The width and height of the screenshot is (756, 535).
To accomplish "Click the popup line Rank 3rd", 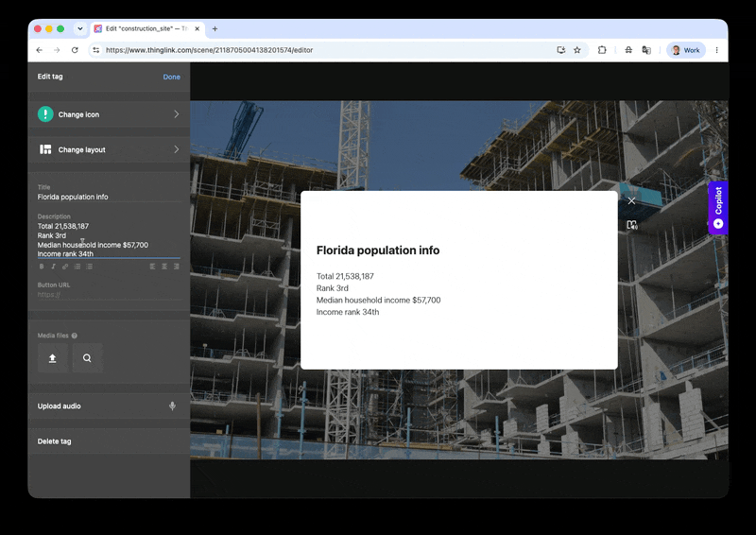I will click(x=333, y=288).
